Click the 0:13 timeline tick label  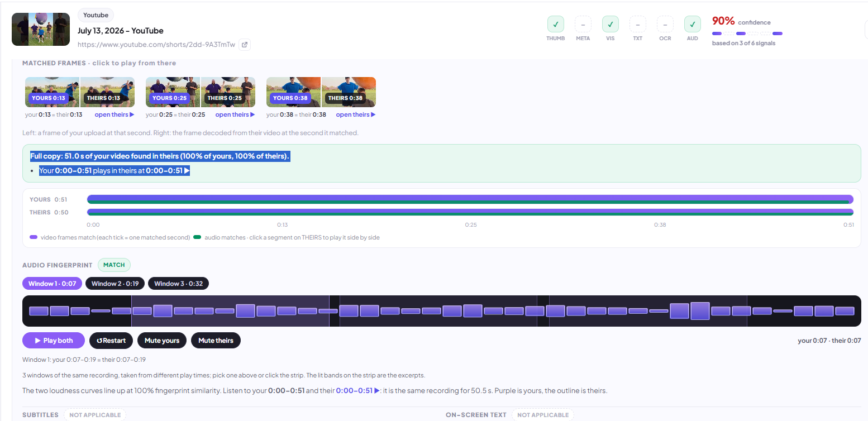282,225
